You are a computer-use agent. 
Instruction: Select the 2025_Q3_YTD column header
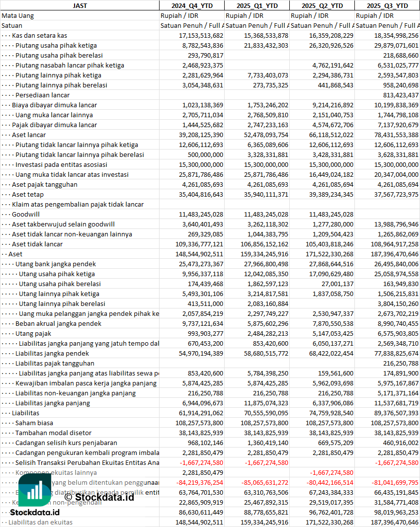pos(387,6)
